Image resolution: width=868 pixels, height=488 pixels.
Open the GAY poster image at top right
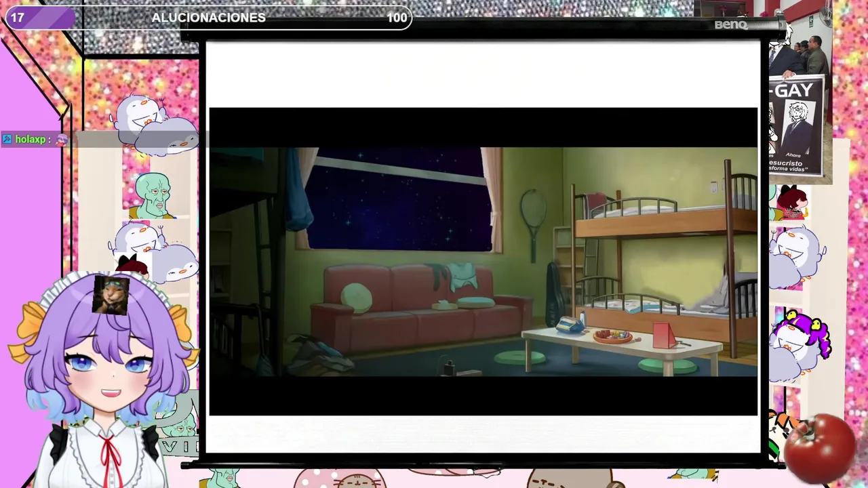[797, 125]
